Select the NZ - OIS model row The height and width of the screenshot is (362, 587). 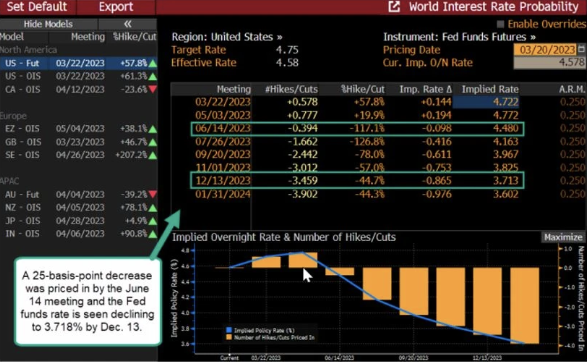point(78,208)
